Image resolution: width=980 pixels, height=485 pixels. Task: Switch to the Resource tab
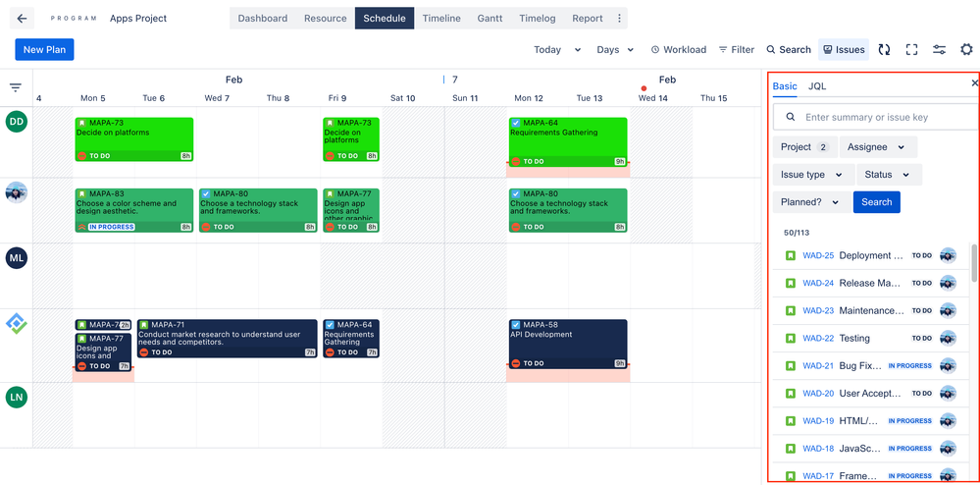point(325,18)
